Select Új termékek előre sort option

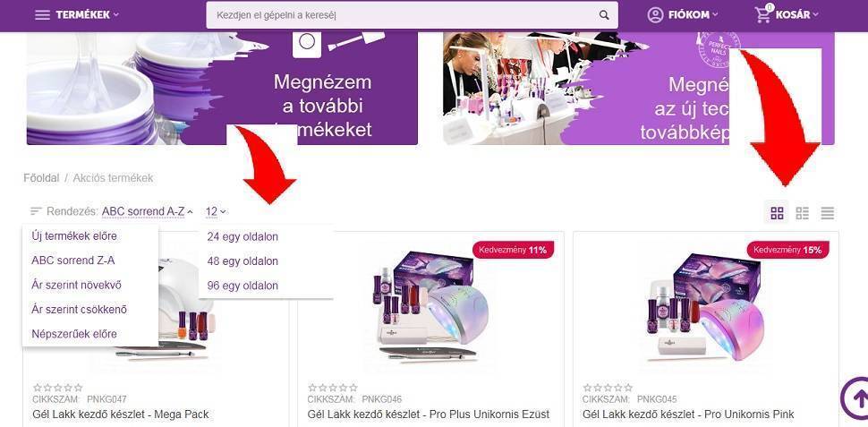coord(74,236)
